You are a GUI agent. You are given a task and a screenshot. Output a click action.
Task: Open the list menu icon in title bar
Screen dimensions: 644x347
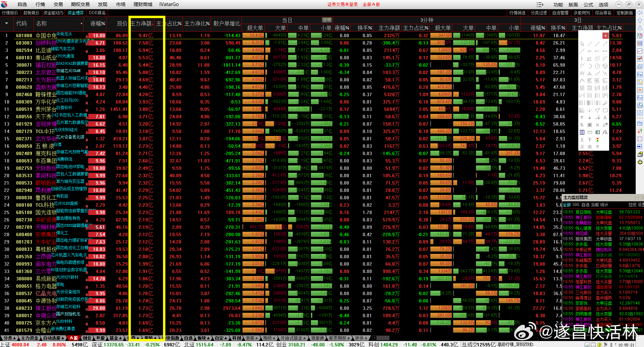(x=540, y=4)
